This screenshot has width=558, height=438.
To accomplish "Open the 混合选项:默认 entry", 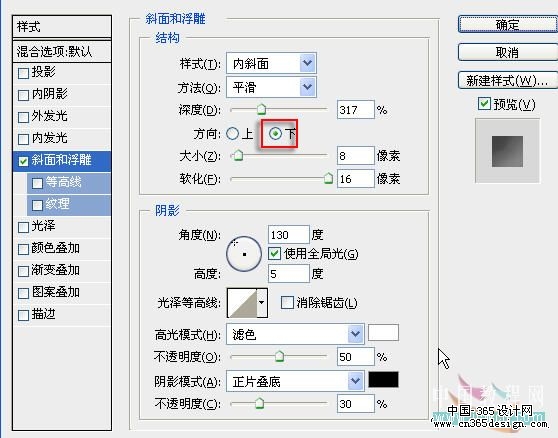I will 62,52.
